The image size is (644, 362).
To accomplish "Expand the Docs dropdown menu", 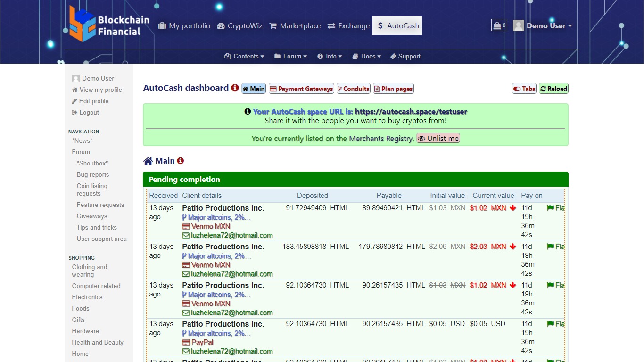I will (366, 56).
